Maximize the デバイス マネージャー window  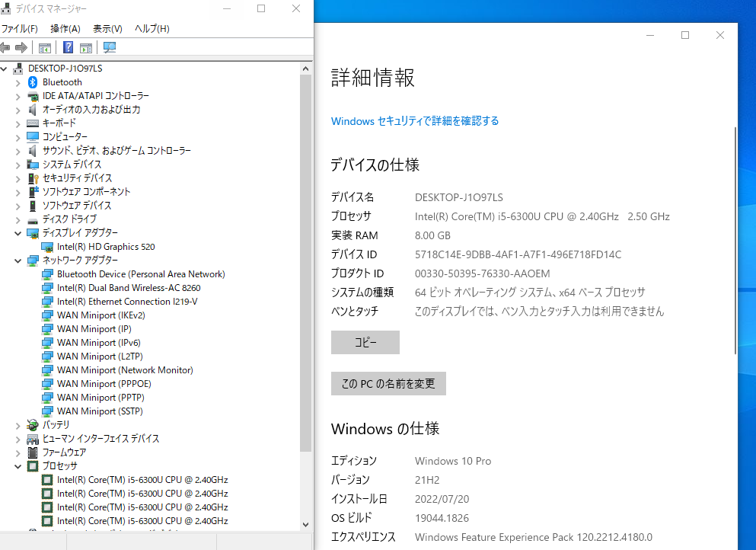261,8
